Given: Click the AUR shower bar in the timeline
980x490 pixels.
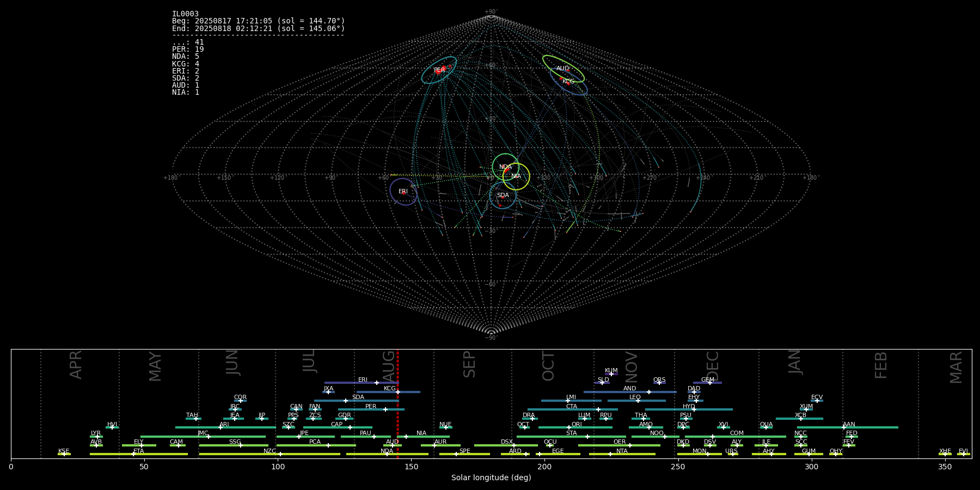Looking at the screenshot, I should click(440, 445).
